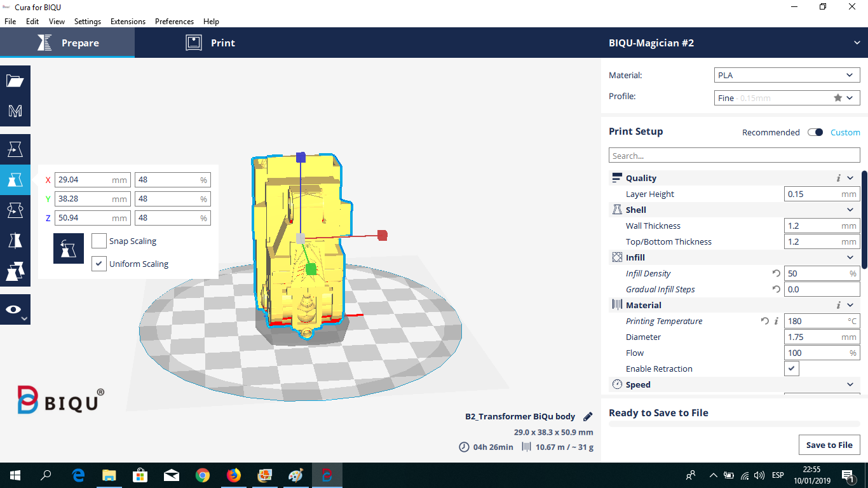Click the green Y-axis scale handle

tap(311, 270)
